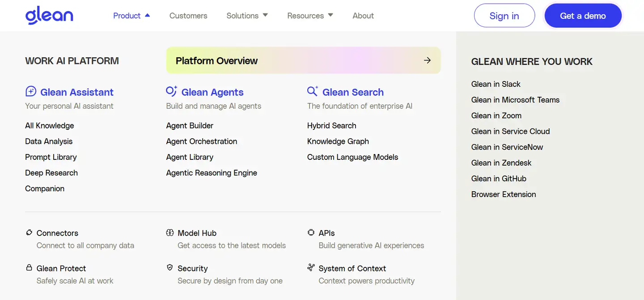Click the System of Context graph icon
The image size is (644, 300).
(311, 267)
